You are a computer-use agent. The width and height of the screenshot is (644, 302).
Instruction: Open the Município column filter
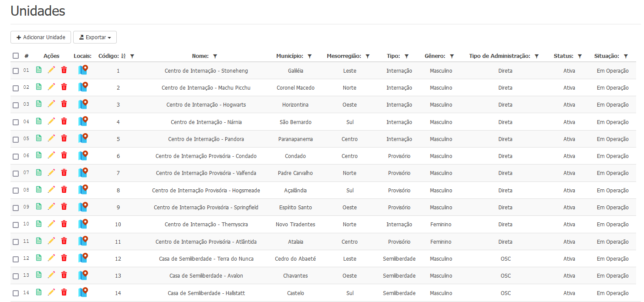[310, 56]
